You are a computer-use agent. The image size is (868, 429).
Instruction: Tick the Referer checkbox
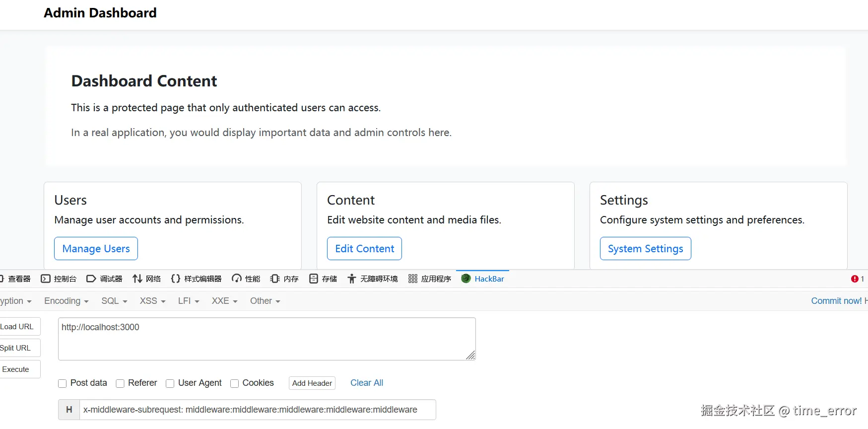click(120, 384)
